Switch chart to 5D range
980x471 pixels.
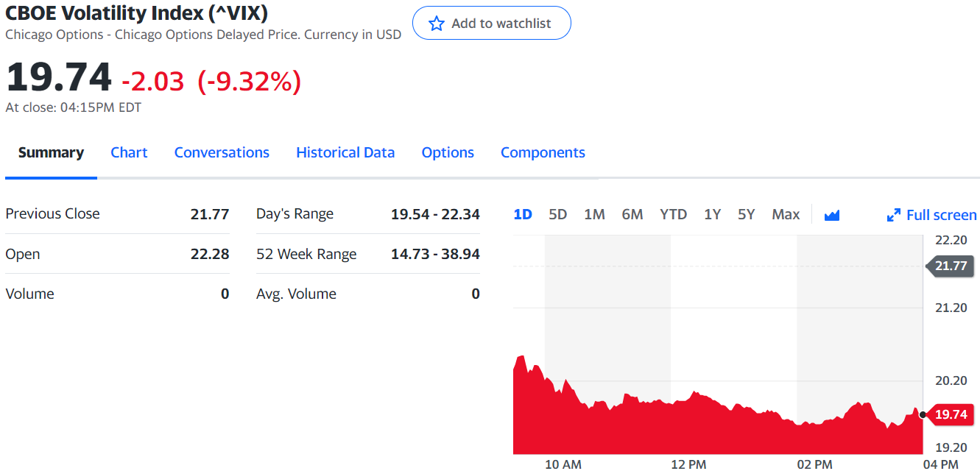pyautogui.click(x=558, y=214)
